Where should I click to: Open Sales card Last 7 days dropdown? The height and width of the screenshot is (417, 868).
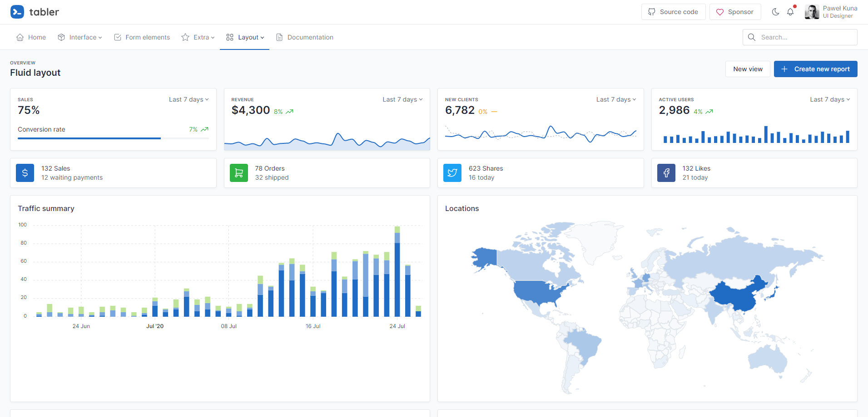coord(189,99)
